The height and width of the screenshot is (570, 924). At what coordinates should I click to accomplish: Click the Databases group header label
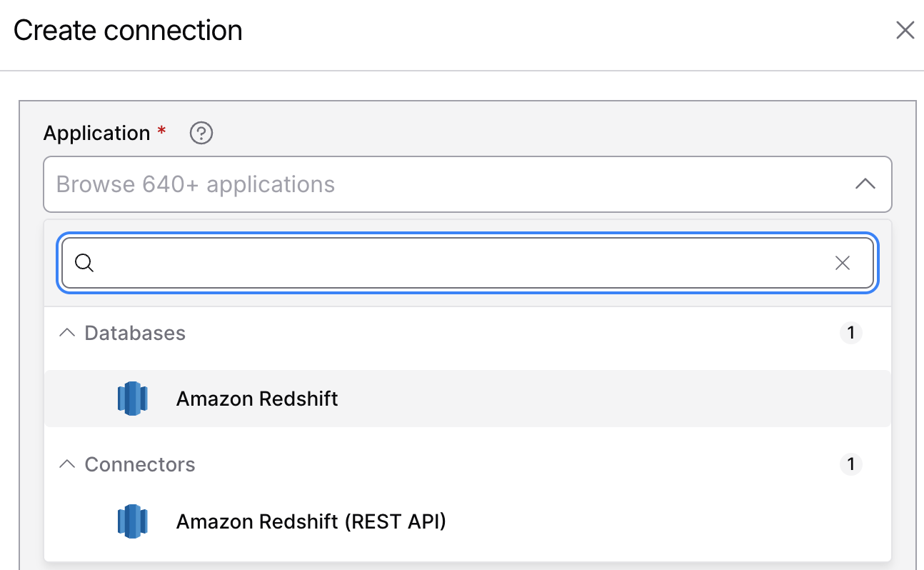[x=135, y=333]
